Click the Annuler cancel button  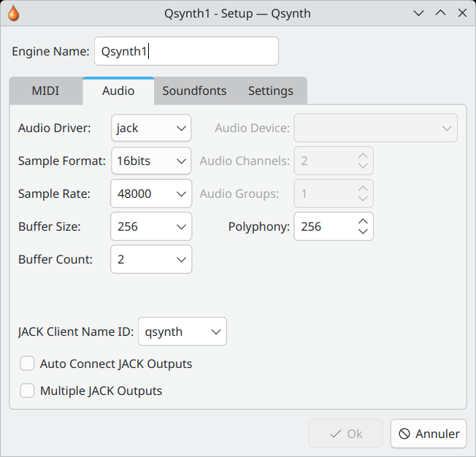click(429, 434)
